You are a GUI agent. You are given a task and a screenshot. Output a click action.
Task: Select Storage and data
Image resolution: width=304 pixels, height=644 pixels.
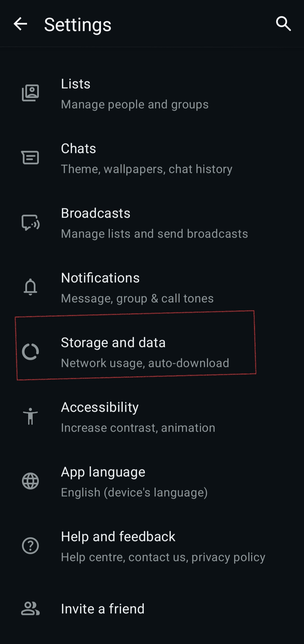145,353
